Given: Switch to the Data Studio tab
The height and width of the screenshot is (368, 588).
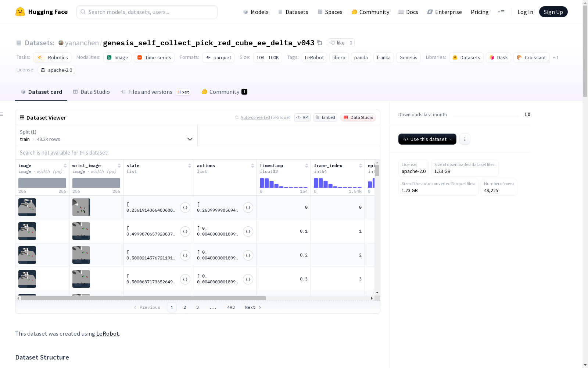Looking at the screenshot, I should [x=92, y=92].
